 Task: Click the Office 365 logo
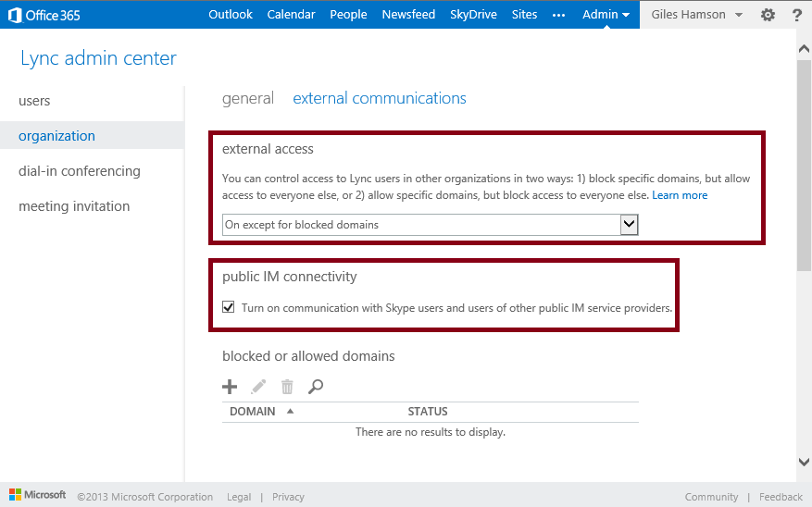[x=44, y=15]
